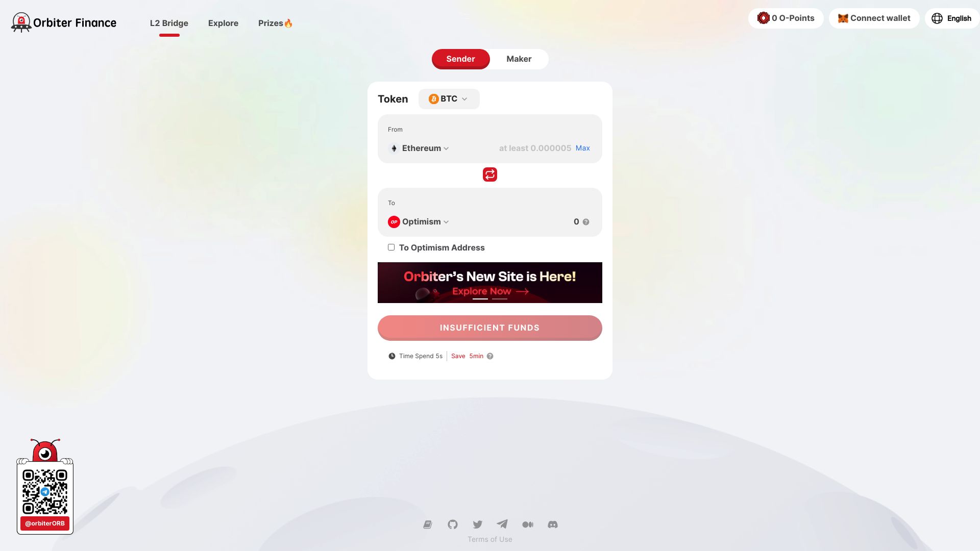Click the L2 Bridge navigation menu item
Screen dimensions: 980x551
pos(169,23)
